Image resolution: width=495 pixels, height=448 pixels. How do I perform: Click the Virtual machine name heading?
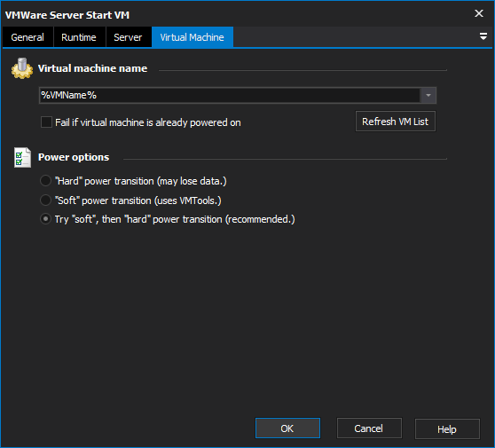click(92, 68)
